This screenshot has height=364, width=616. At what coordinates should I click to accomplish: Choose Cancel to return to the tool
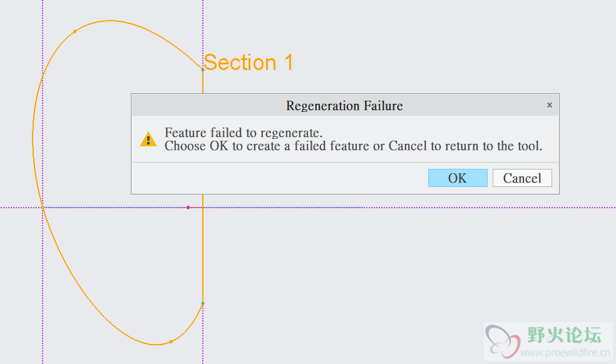point(522,178)
